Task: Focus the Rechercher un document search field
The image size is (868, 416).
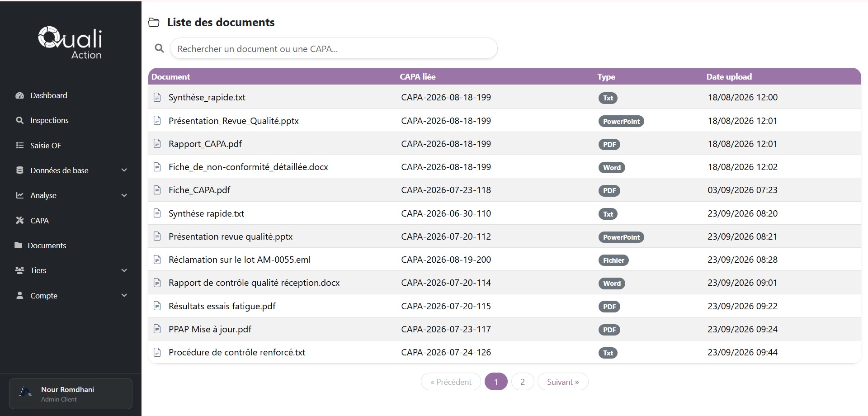Action: click(334, 48)
